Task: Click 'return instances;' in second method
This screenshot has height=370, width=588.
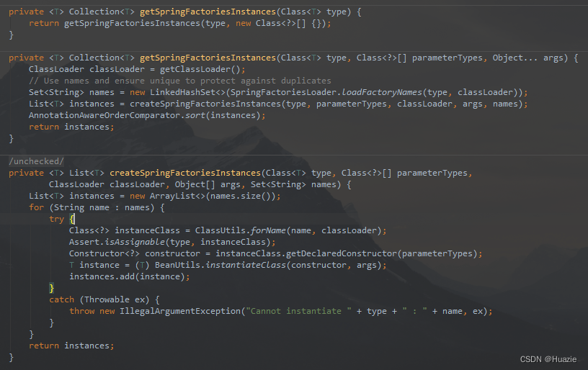Action: point(71,127)
